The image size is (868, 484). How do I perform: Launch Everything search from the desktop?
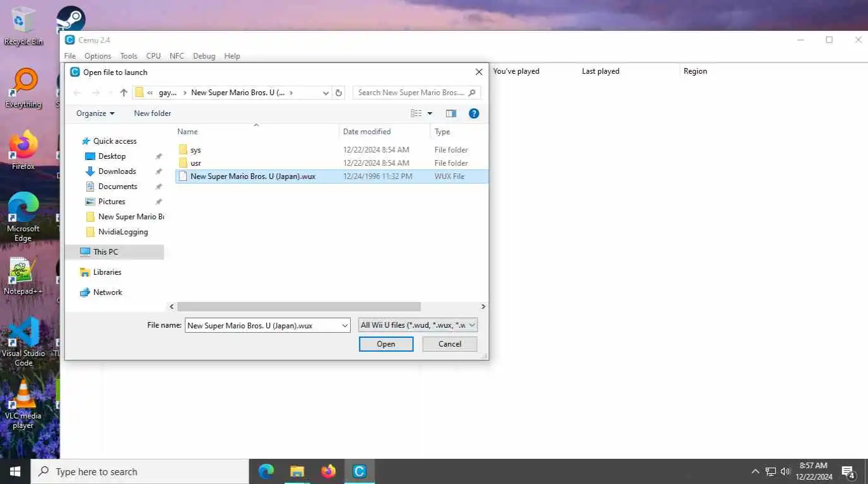pos(23,88)
